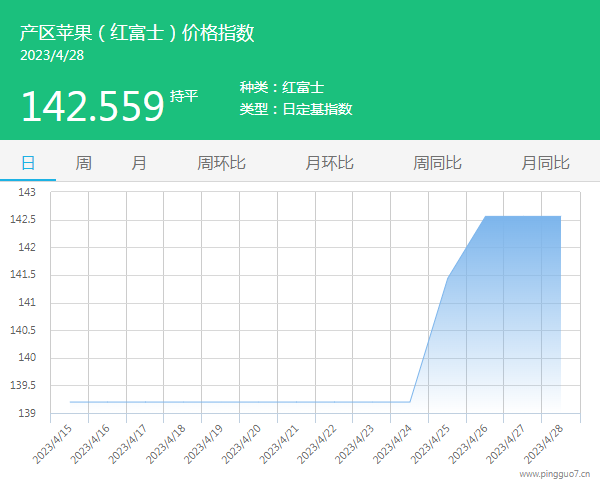Click the x-axis date 2023/4/16
The height and width of the screenshot is (480, 600).
coord(90,444)
